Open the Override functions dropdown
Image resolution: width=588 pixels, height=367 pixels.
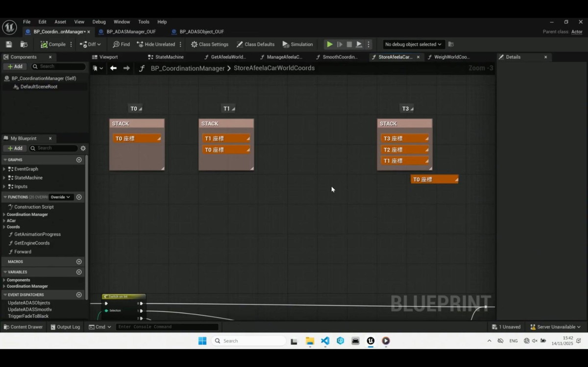[x=60, y=197]
